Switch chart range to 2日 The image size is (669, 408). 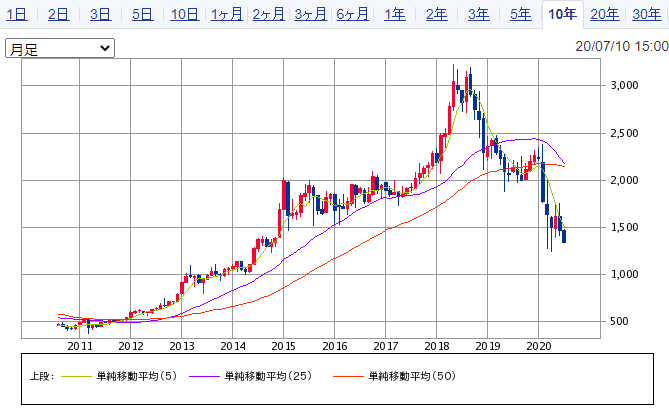click(58, 15)
